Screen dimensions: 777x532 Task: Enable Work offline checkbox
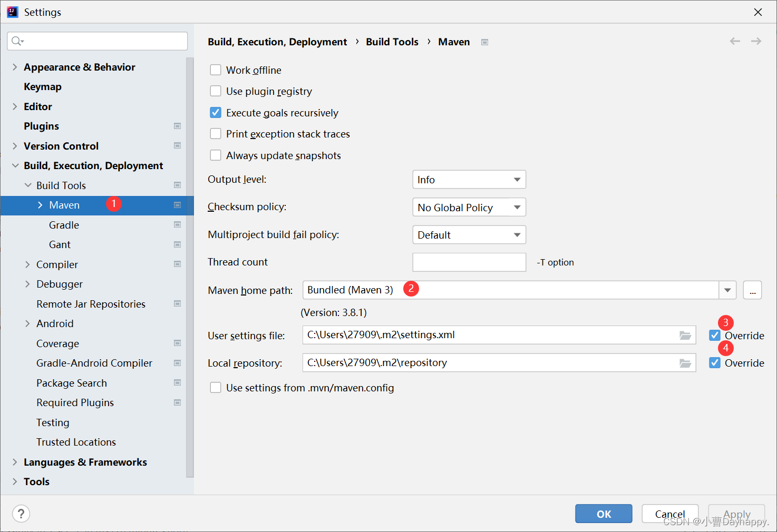[x=216, y=70]
